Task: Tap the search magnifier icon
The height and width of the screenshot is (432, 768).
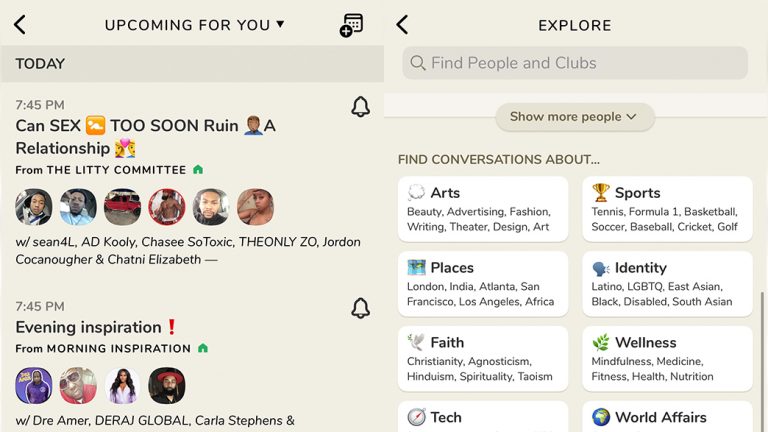Action: pyautogui.click(x=419, y=63)
